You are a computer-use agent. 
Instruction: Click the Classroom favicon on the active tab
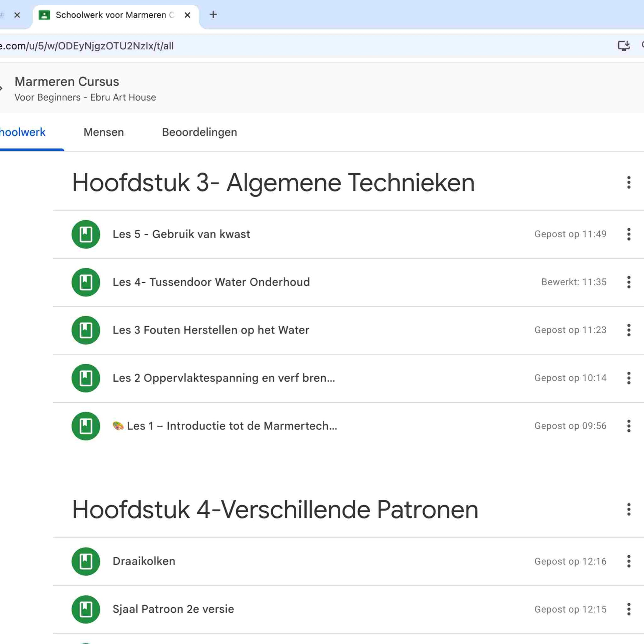[44, 15]
